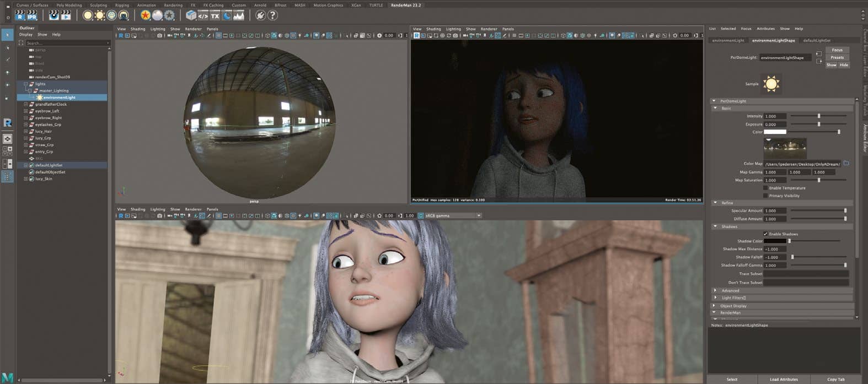Start a RenderMan render with the R clapper icon

tap(20, 15)
